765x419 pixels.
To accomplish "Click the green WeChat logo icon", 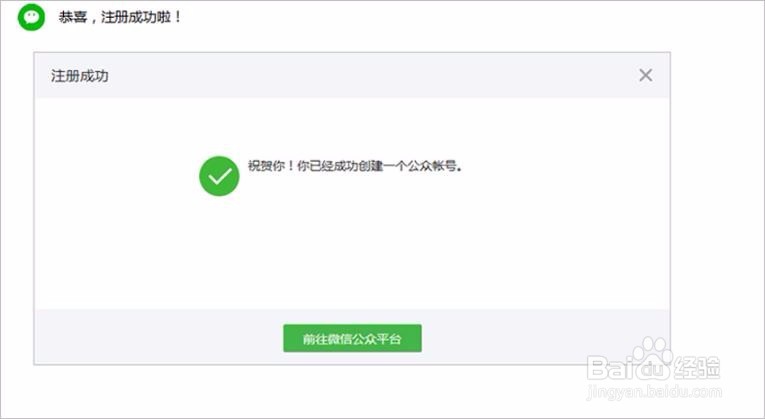I will point(31,17).
